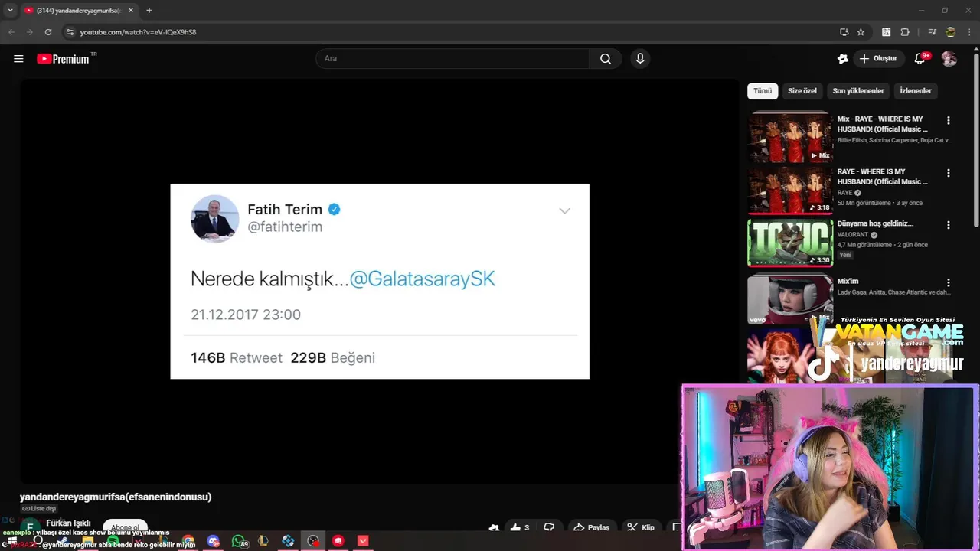
Task: Open Spotify from the taskbar
Action: (x=113, y=541)
